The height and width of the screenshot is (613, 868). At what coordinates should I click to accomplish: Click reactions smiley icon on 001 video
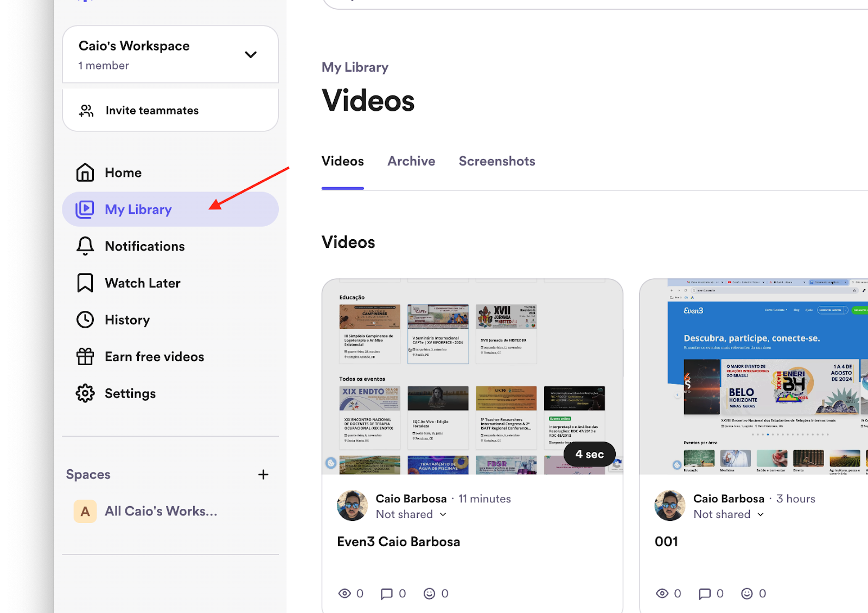tap(747, 593)
